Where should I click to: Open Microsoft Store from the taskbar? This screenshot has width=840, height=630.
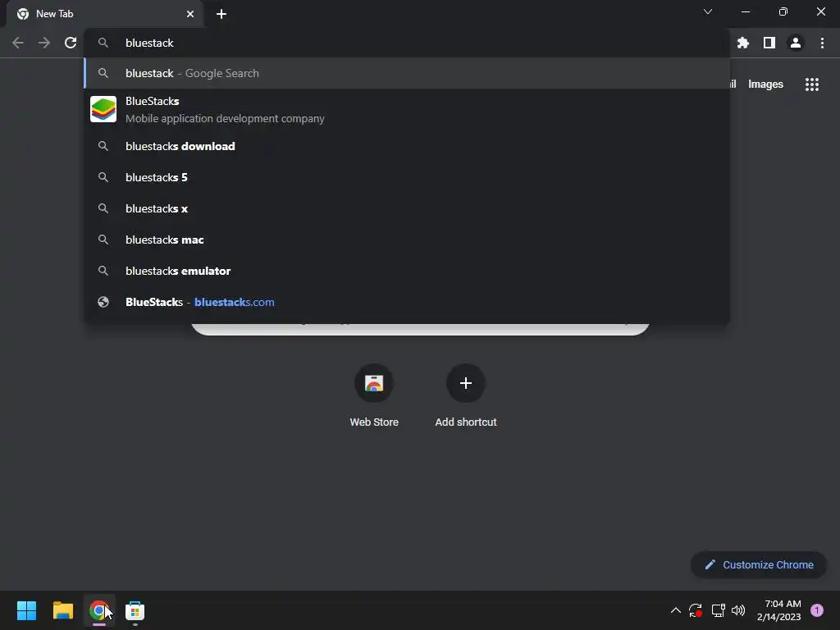coord(135,610)
